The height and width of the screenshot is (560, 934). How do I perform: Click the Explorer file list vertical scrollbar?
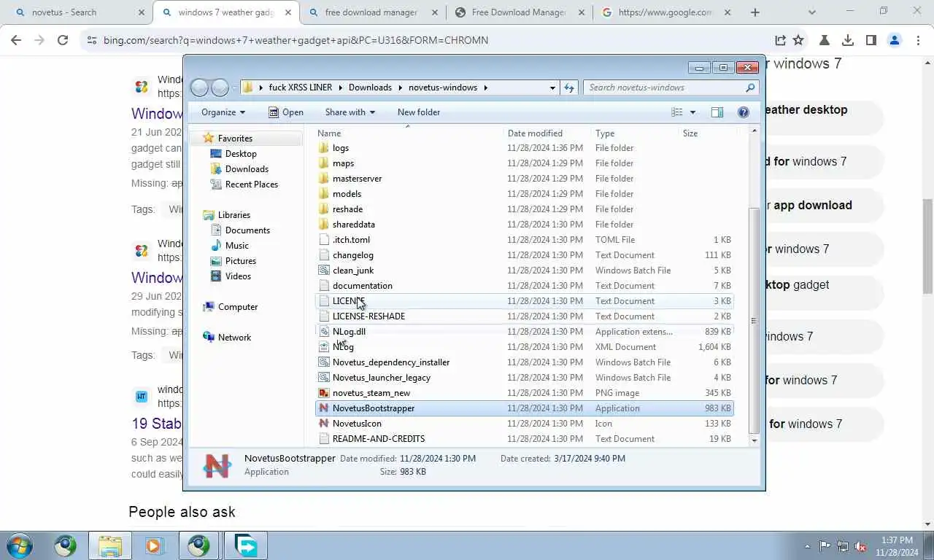754,321
